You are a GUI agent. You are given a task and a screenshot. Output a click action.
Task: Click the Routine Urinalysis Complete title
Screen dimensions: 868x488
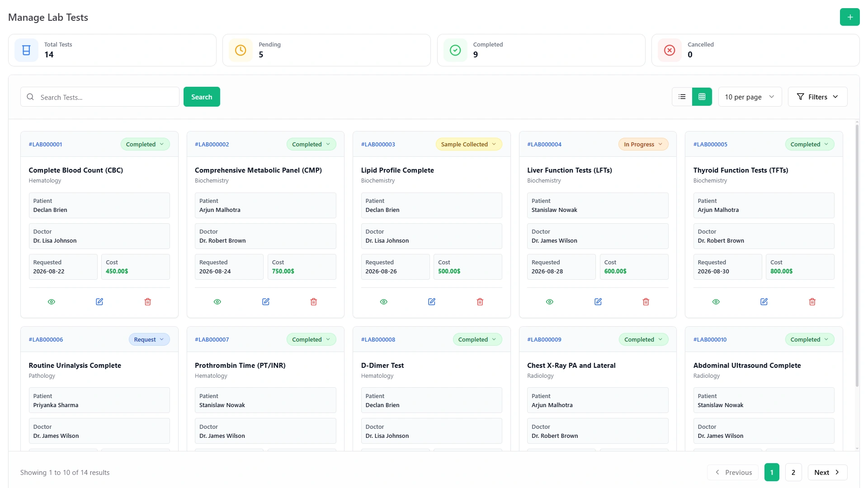tap(75, 366)
